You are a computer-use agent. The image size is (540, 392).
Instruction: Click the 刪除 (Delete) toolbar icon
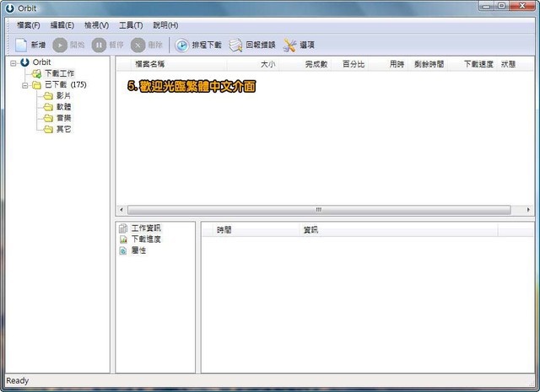(x=138, y=45)
